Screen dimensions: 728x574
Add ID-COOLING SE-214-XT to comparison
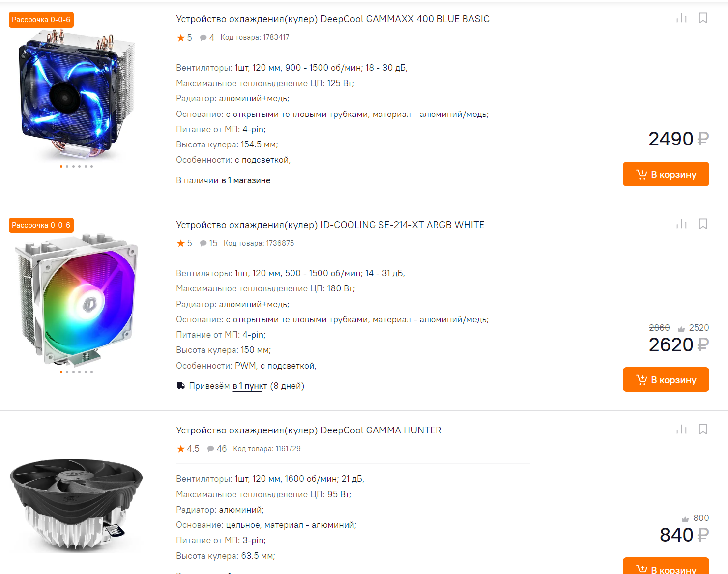(x=681, y=224)
